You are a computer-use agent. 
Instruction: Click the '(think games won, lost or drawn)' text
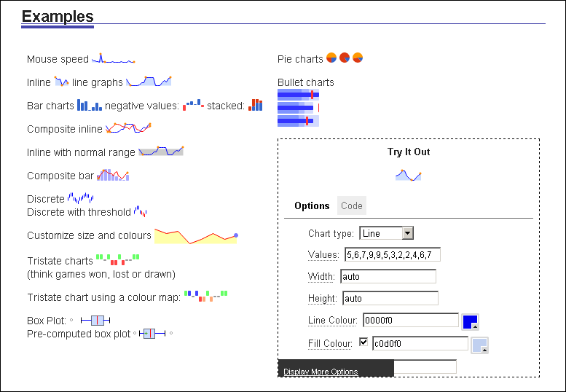click(101, 275)
